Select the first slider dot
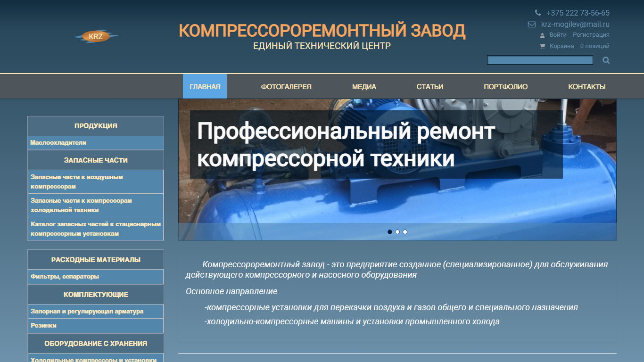This screenshot has height=362, width=644. click(x=390, y=232)
